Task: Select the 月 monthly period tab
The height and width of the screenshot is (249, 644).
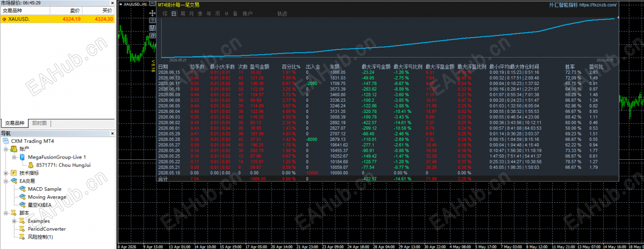Action: pyautogui.click(x=191, y=13)
